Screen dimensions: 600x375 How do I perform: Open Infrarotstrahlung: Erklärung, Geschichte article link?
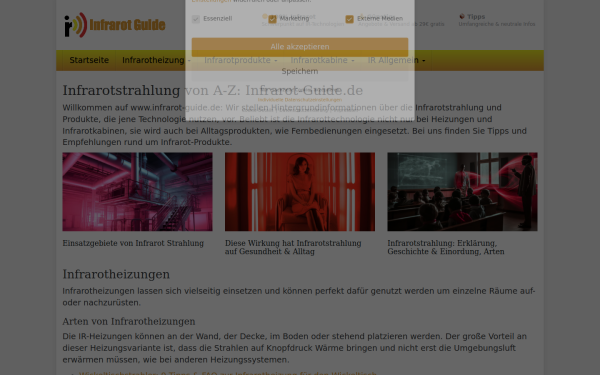pos(446,248)
